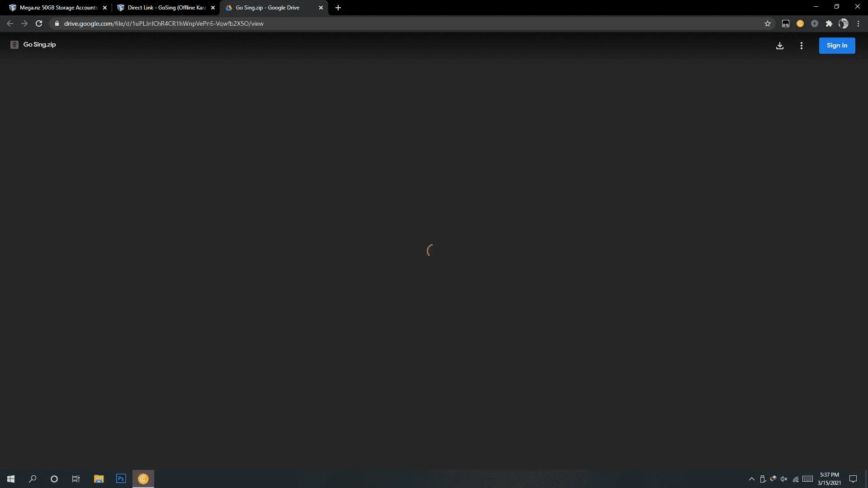Viewport: 868px width, 488px height.
Task: Close the Mega.nz 50GB Storage Accounts tab
Action: pyautogui.click(x=105, y=8)
